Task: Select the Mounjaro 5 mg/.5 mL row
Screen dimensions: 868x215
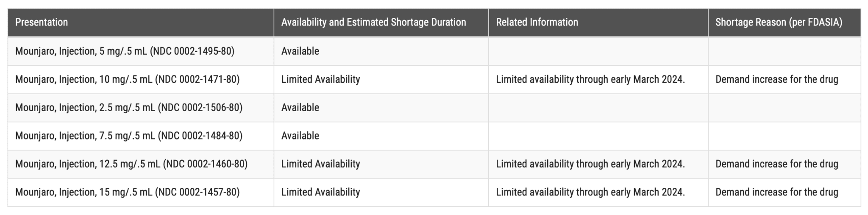Action: [125, 51]
